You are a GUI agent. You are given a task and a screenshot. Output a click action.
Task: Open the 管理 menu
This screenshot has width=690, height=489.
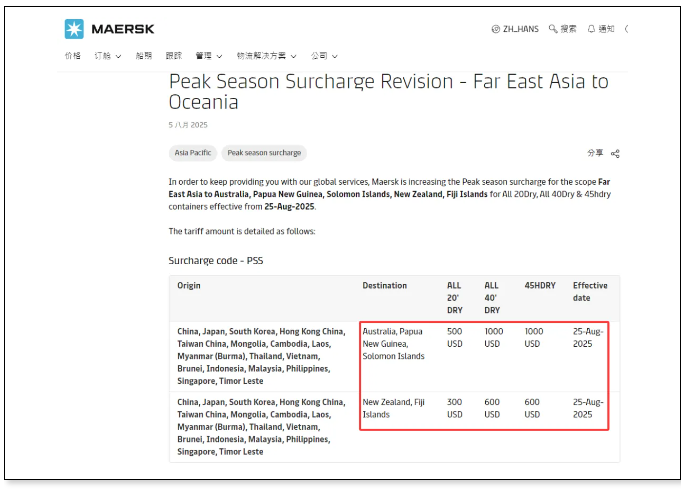(209, 56)
